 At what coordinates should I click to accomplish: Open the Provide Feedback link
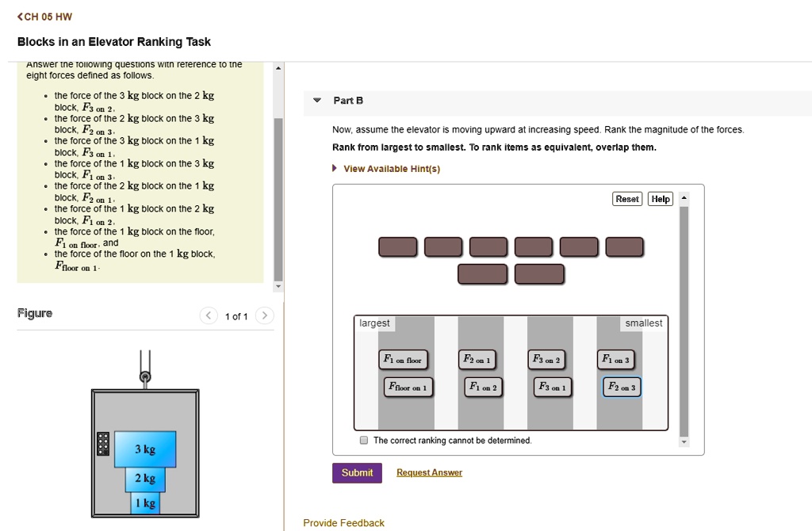[x=343, y=522]
